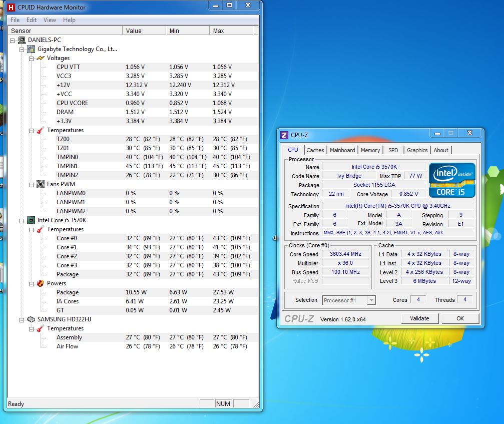Collapse the Voltages section

(31, 59)
